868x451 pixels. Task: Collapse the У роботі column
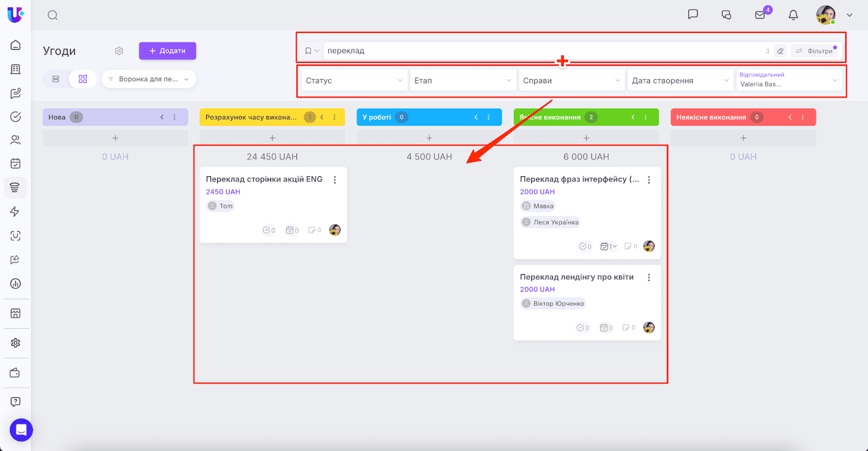click(x=476, y=117)
